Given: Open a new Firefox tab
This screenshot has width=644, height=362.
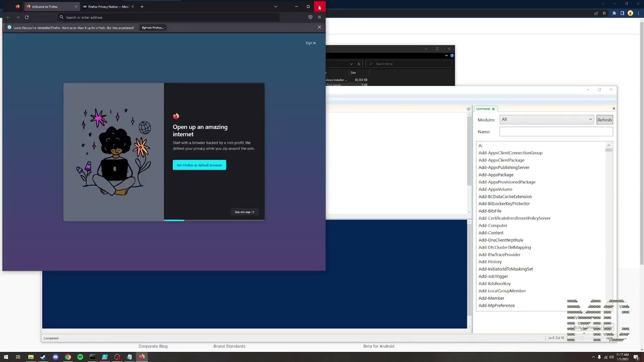Looking at the screenshot, I should (142, 7).
